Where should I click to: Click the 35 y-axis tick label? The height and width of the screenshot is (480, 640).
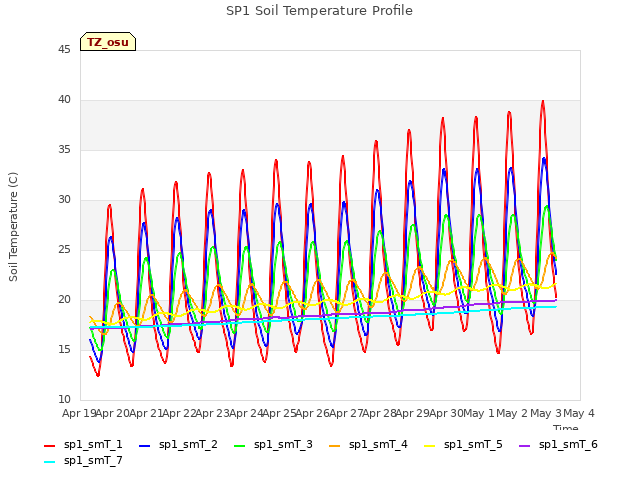coord(64,150)
